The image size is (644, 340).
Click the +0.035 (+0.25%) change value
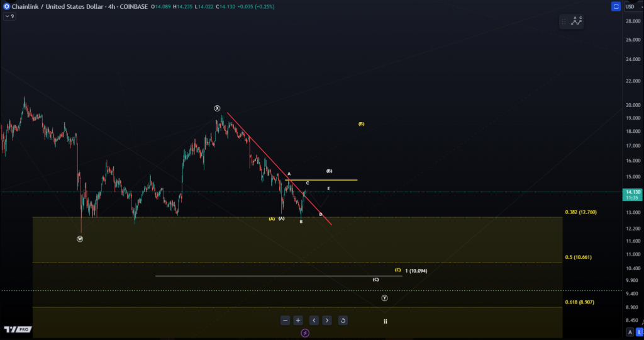click(257, 6)
